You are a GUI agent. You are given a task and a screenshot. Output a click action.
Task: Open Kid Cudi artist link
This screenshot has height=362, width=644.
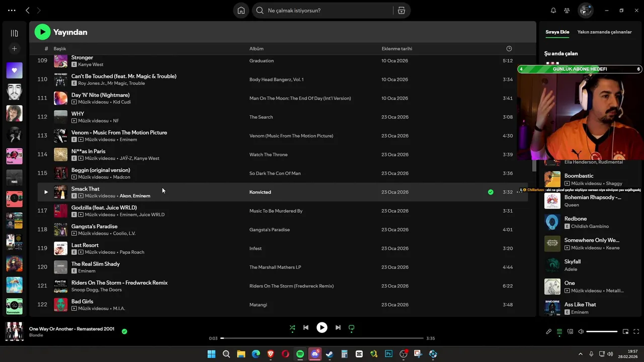coord(122,102)
